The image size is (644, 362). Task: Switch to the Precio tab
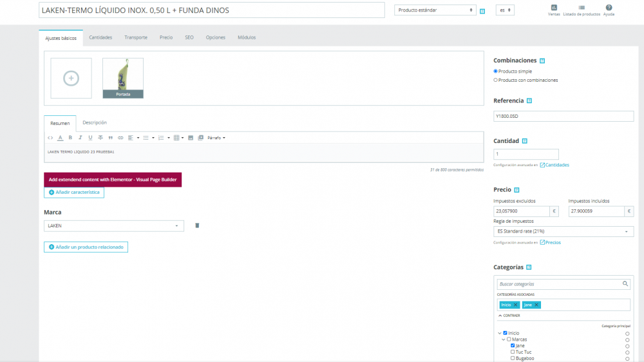pos(166,37)
